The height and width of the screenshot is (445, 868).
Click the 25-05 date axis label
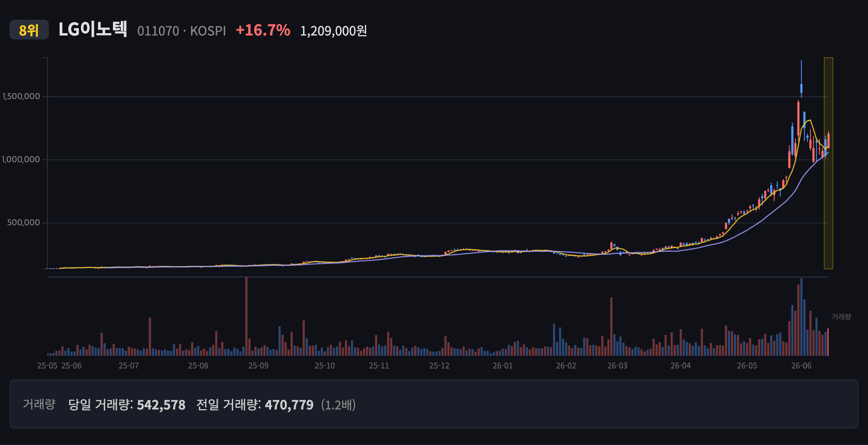point(47,366)
